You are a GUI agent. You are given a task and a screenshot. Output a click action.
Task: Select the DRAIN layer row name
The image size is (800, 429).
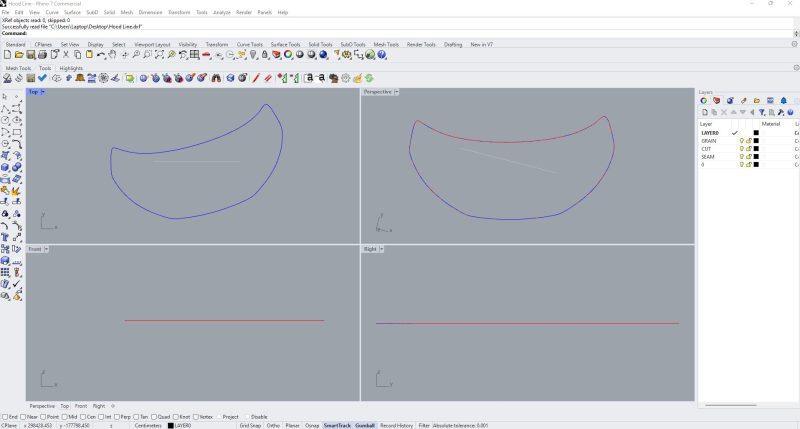(x=709, y=141)
